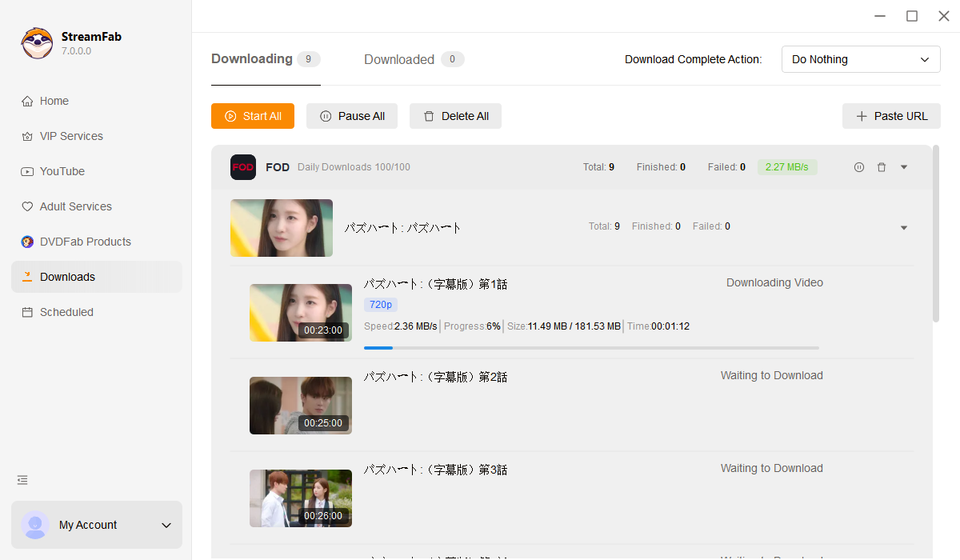Open the Home page from the sidebar
The height and width of the screenshot is (560, 960).
pos(54,101)
